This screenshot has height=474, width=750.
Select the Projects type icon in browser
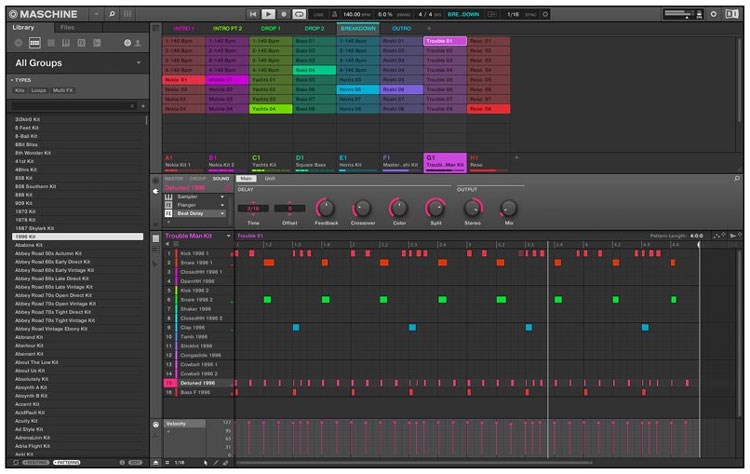[18, 43]
